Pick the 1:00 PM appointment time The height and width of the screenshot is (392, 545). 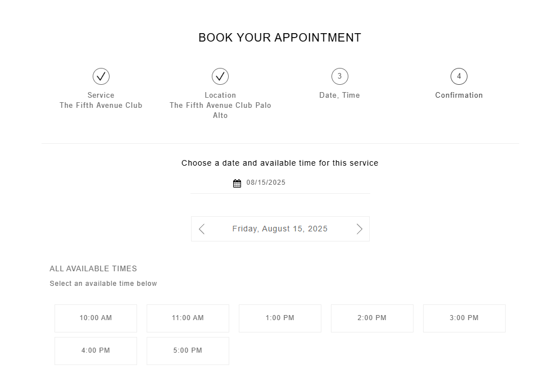tap(280, 318)
